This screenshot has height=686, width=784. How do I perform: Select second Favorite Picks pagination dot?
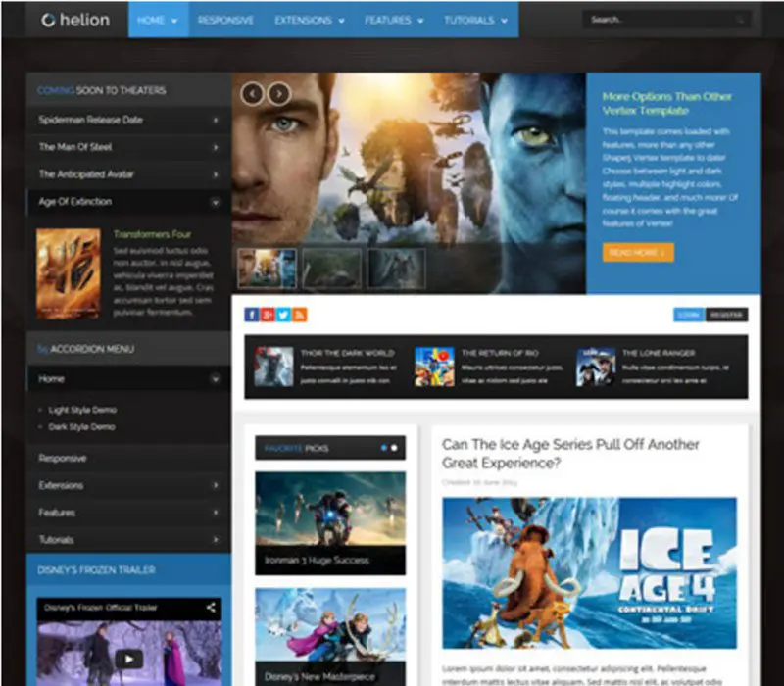point(394,448)
